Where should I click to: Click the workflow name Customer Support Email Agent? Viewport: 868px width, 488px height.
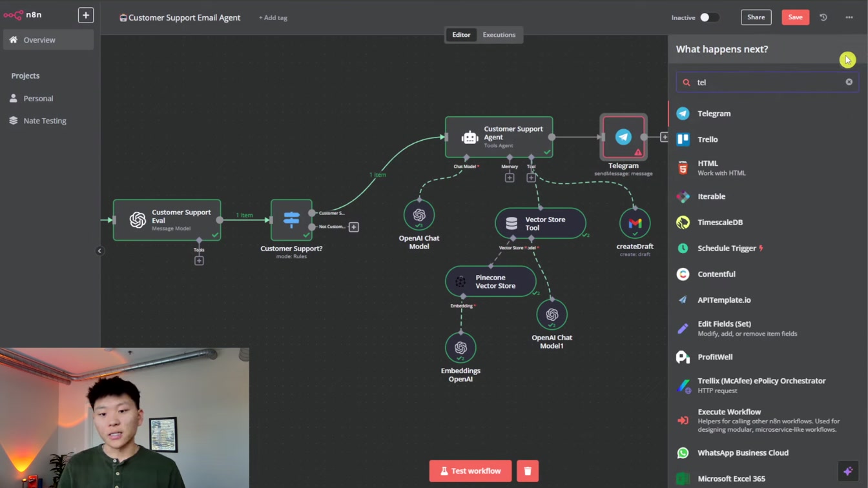[x=184, y=17]
